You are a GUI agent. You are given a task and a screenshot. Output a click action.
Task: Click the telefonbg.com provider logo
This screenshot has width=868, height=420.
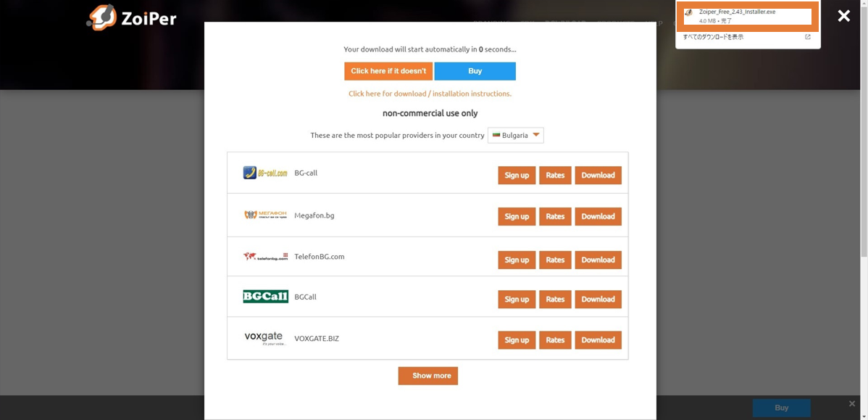pyautogui.click(x=265, y=257)
